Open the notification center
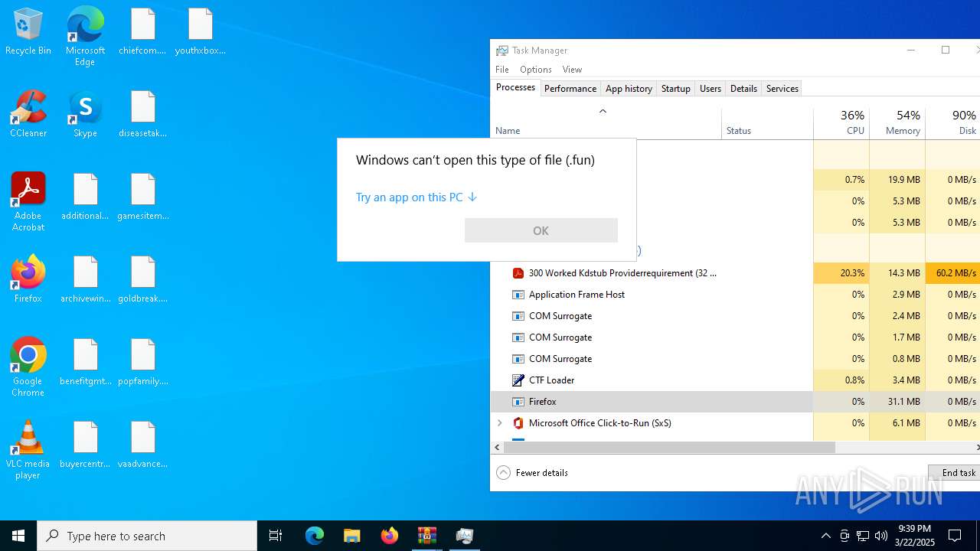Viewport: 980px width, 551px height. click(x=955, y=536)
